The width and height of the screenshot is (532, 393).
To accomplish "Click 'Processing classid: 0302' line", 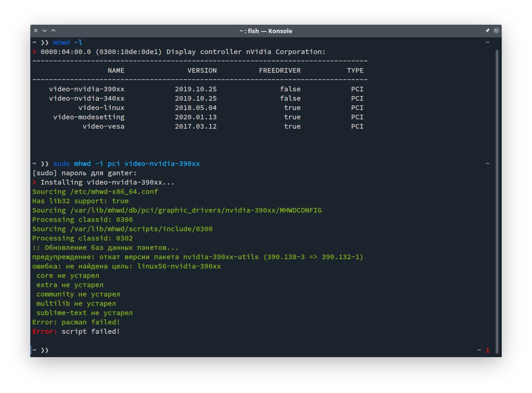I will pyautogui.click(x=83, y=238).
